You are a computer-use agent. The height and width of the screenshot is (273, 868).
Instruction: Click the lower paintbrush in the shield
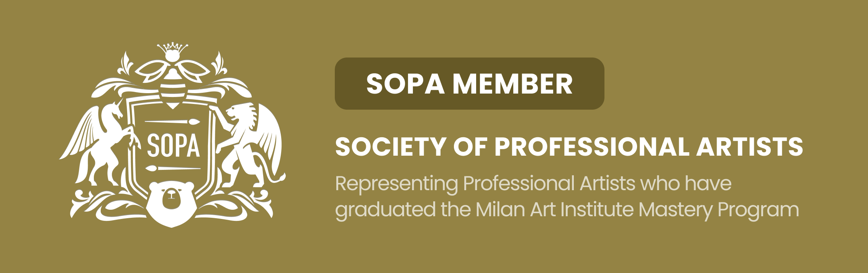click(172, 168)
